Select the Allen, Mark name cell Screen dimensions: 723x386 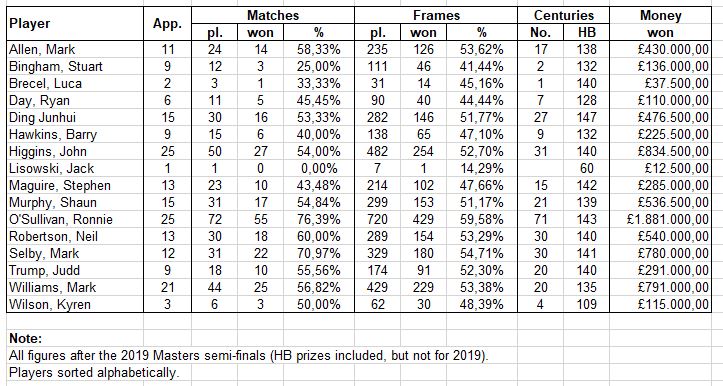75,49
